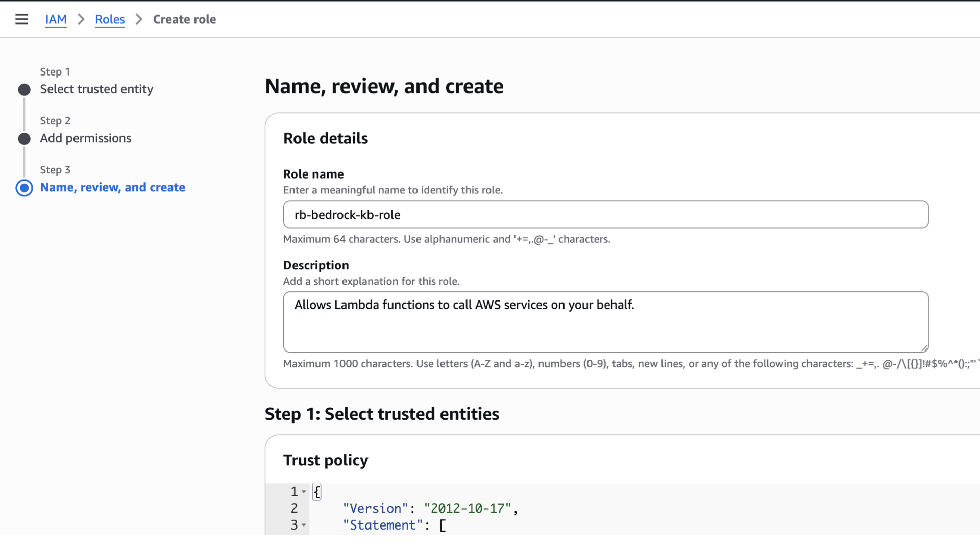Collapse the line 1 code fold arrow

point(304,492)
